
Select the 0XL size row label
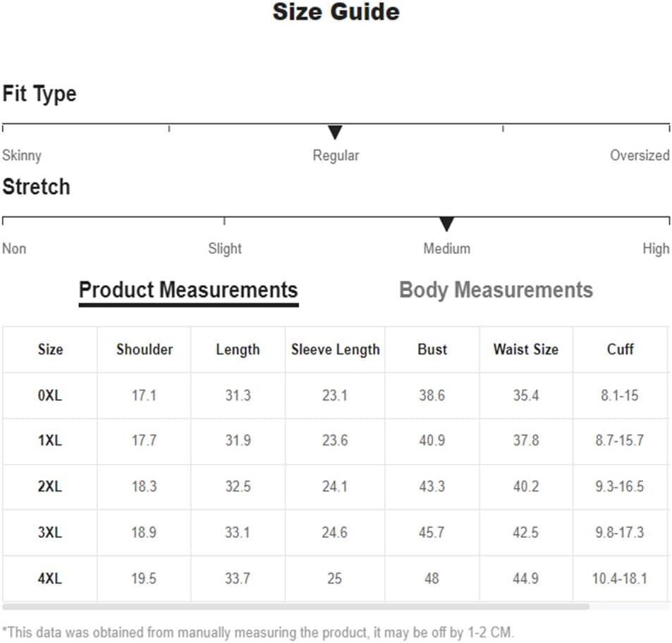point(50,395)
